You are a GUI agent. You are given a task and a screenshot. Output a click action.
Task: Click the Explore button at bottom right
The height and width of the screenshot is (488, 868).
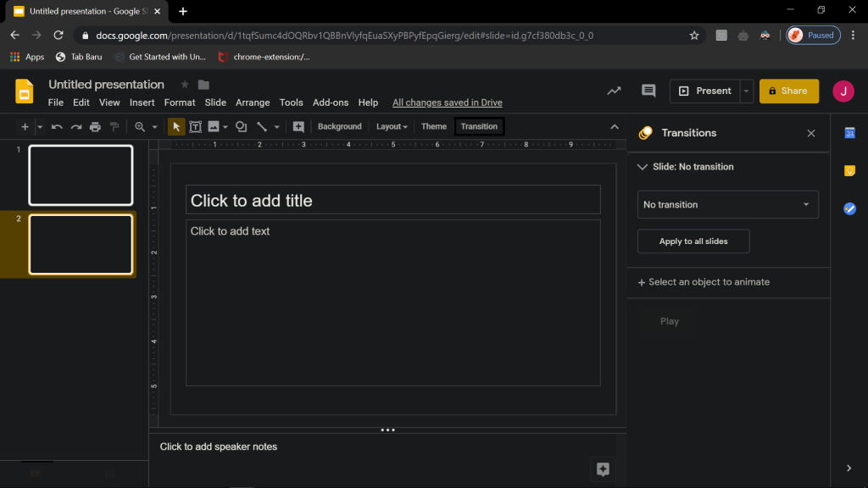coord(603,469)
